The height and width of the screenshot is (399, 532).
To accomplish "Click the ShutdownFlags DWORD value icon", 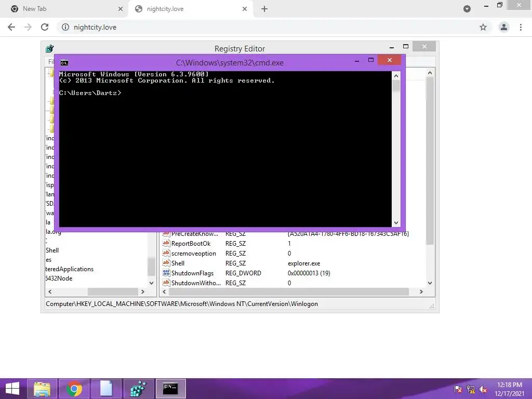I will (166, 273).
